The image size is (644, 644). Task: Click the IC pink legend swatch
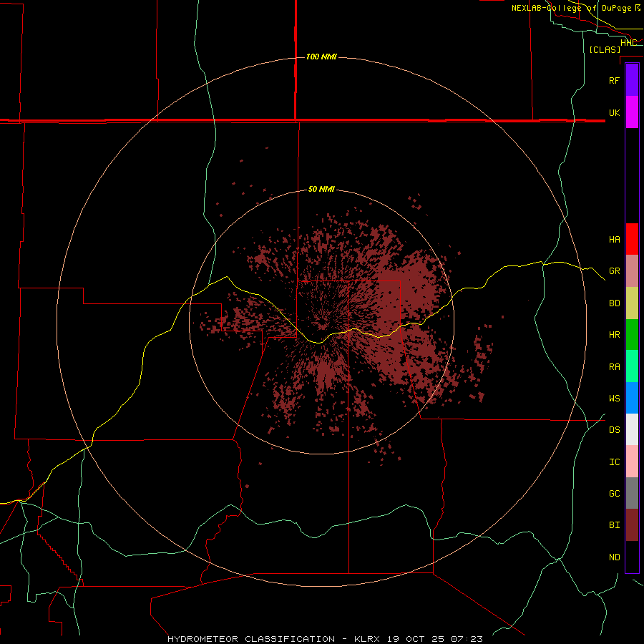click(632, 462)
